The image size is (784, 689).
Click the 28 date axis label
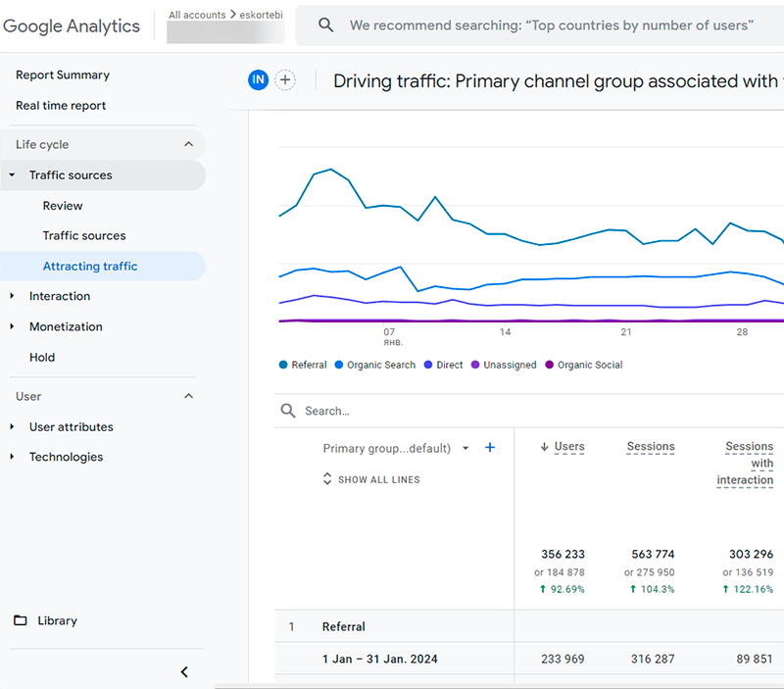click(742, 331)
